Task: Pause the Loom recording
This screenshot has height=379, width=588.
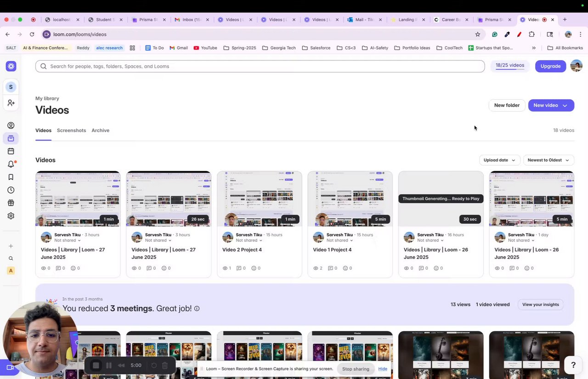Action: (109, 366)
